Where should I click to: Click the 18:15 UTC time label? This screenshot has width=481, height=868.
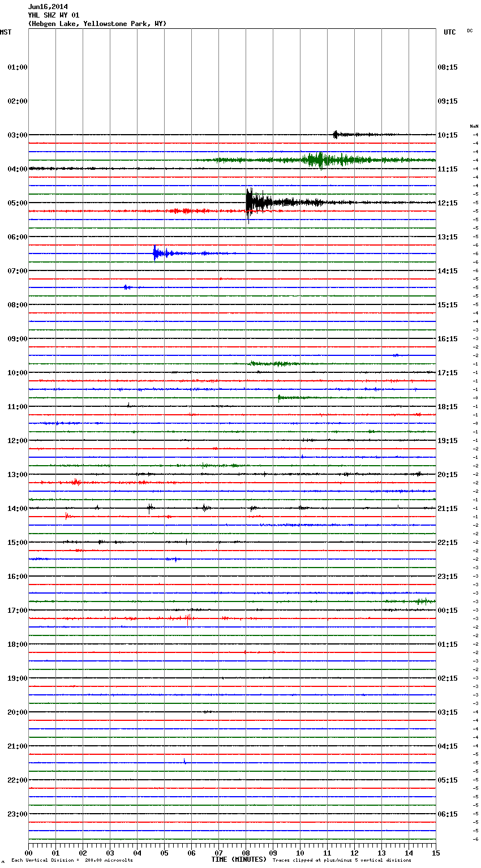coord(448,407)
